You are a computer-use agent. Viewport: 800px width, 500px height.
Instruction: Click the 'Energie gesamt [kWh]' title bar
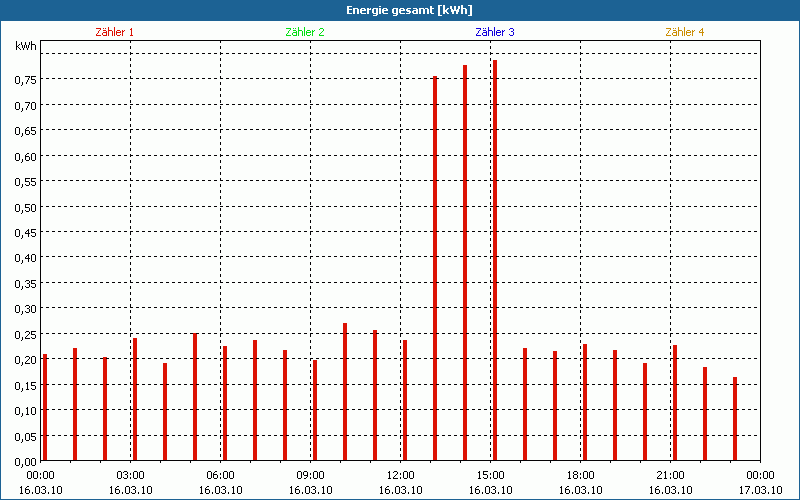400,10
